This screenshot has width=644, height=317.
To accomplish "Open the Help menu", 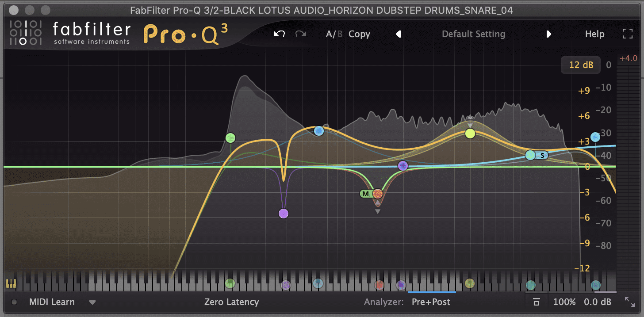I will point(595,34).
